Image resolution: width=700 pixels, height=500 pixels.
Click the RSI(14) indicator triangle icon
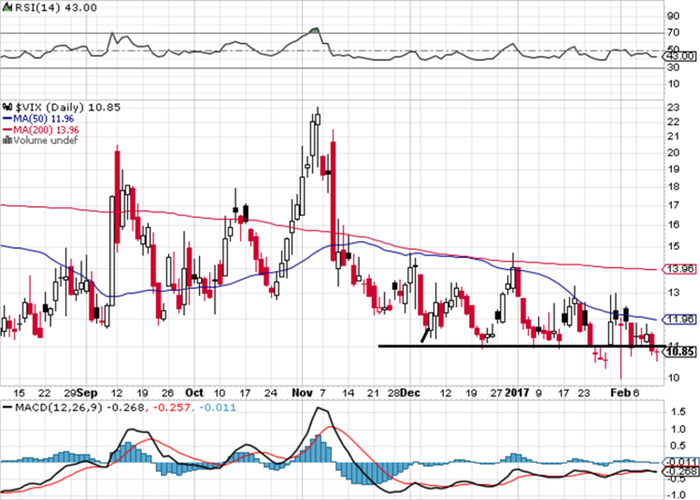click(x=7, y=8)
